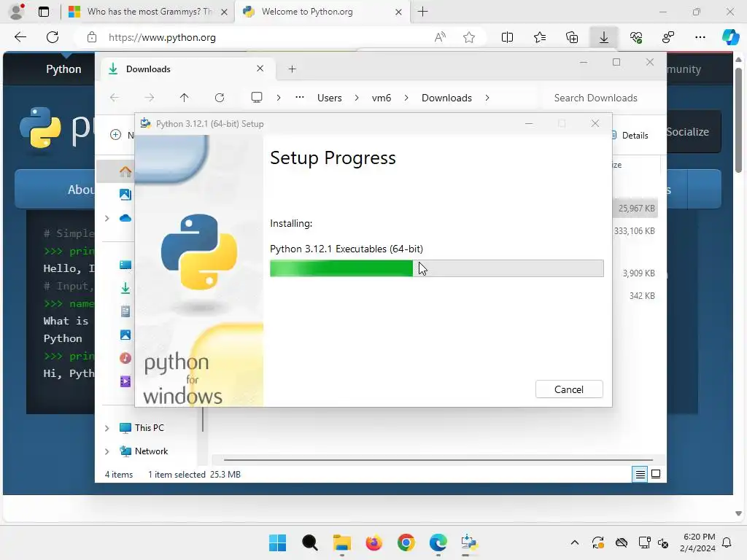Expand the This PC tree node
This screenshot has width=747, height=560.
pyautogui.click(x=107, y=428)
